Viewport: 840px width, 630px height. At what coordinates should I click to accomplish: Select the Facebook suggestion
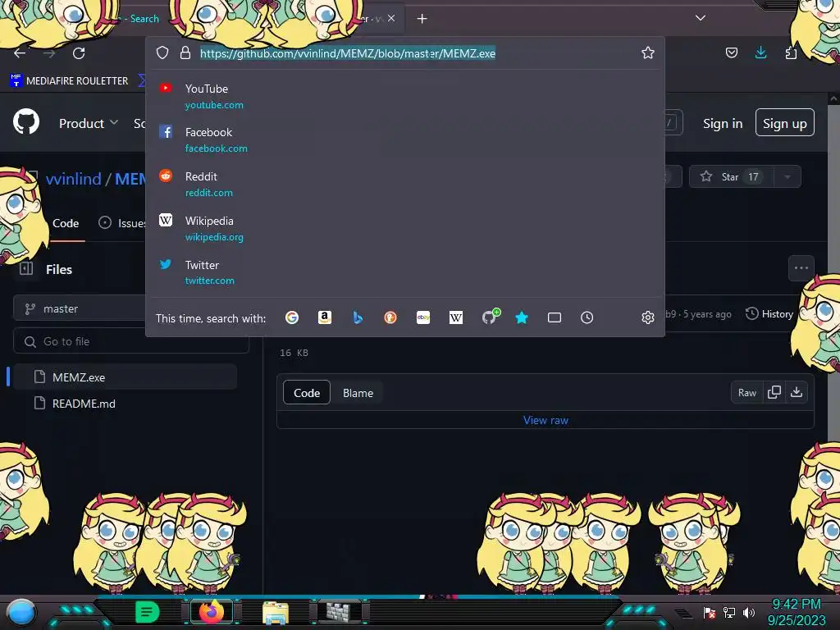coord(405,139)
